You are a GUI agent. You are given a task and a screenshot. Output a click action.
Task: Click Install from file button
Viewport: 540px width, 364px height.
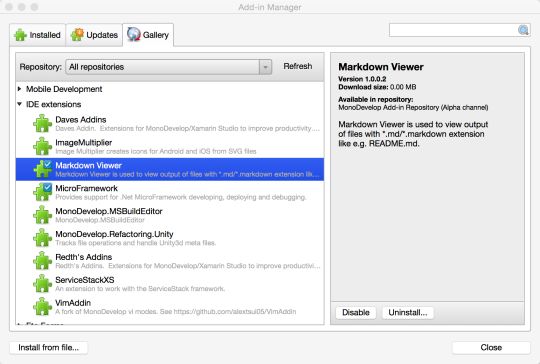point(49,347)
